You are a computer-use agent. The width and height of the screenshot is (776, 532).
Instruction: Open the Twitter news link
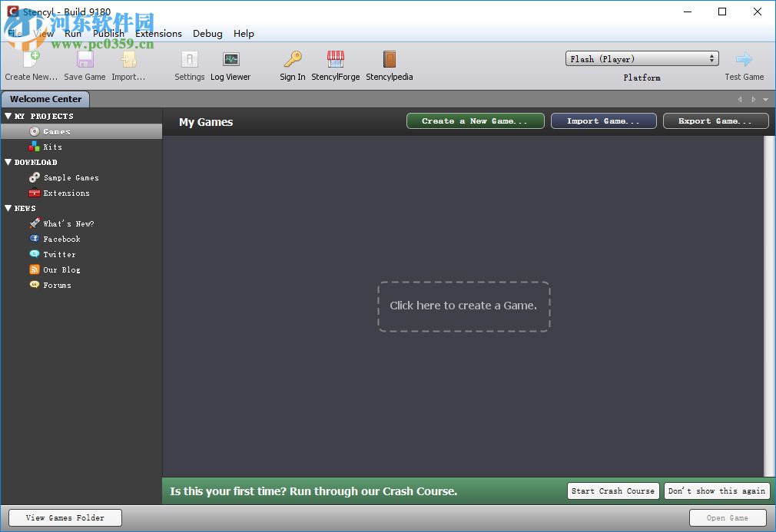(x=81, y=254)
